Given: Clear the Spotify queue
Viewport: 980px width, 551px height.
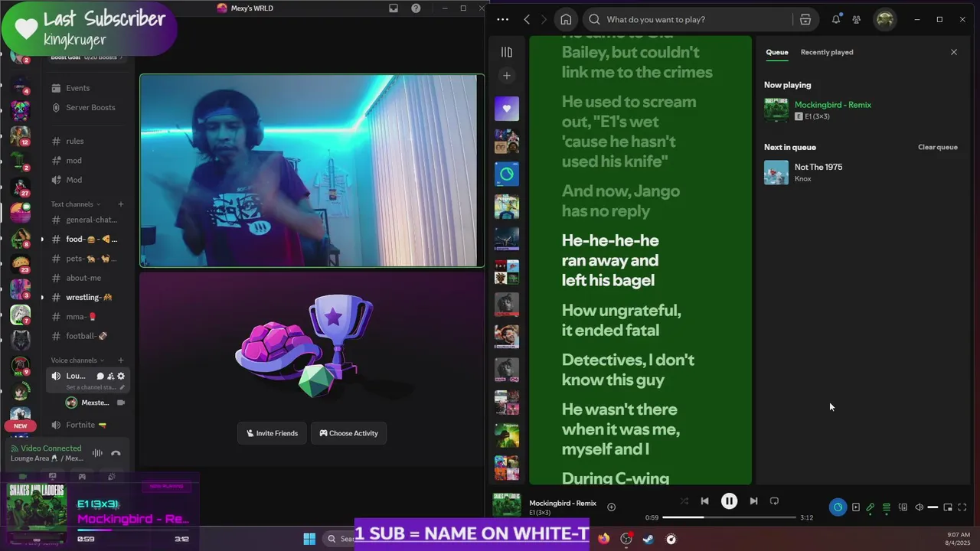Looking at the screenshot, I should tap(938, 147).
